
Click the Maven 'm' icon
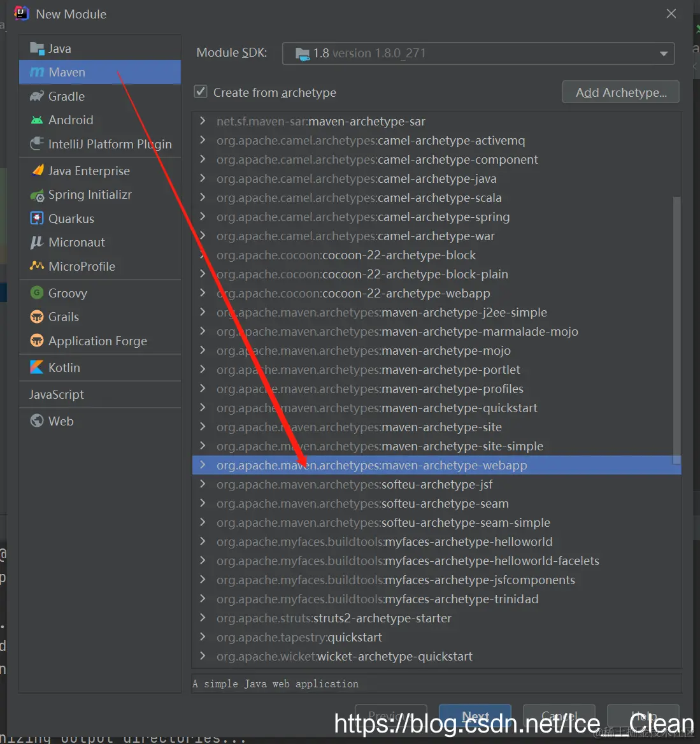(x=36, y=72)
